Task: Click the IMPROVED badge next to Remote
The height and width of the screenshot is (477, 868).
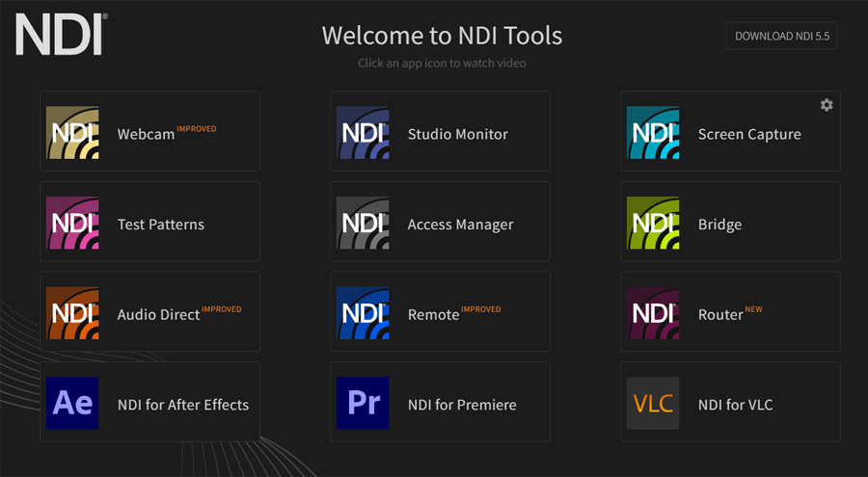Action: coord(481,309)
